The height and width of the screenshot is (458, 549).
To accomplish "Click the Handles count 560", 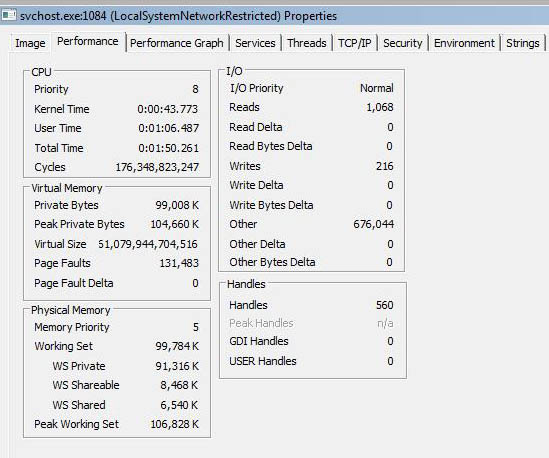I will point(384,305).
